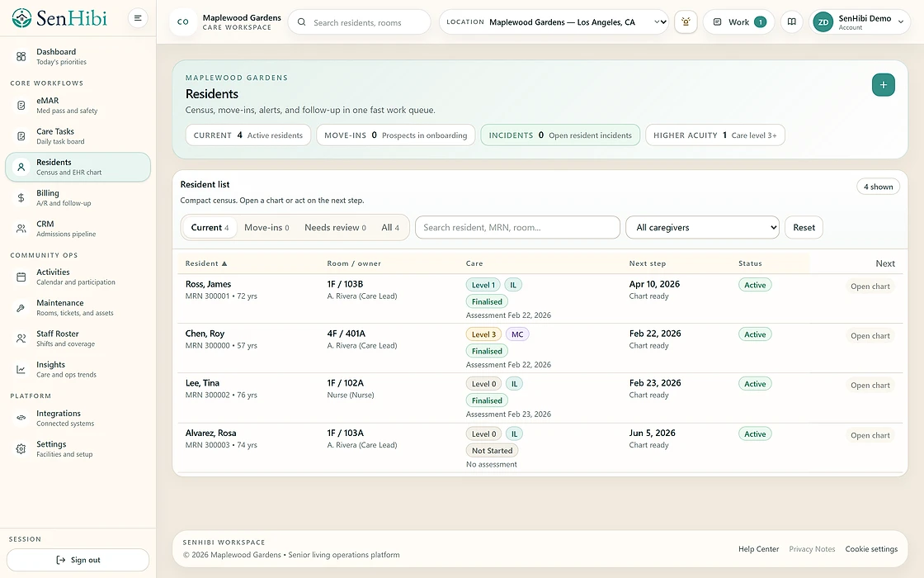
Task: Select the Current active residents filter chip
Action: coord(248,135)
